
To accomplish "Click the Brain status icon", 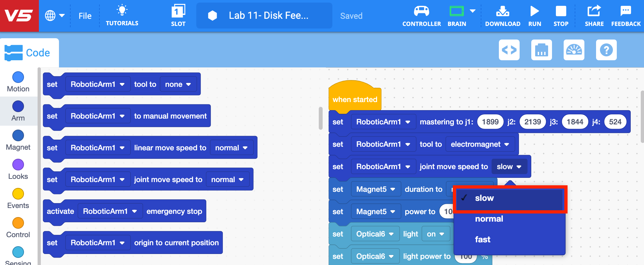I will (457, 16).
